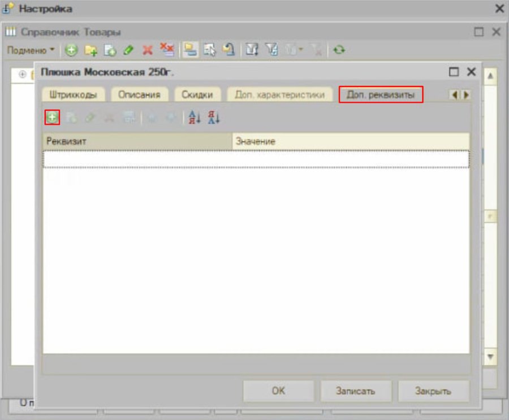Create new folder group in Справочник Товары
The width and height of the screenshot is (509, 420).
point(90,50)
